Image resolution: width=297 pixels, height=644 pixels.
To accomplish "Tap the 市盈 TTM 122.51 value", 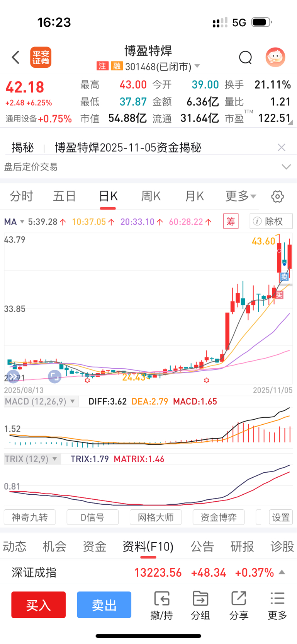I will click(274, 118).
